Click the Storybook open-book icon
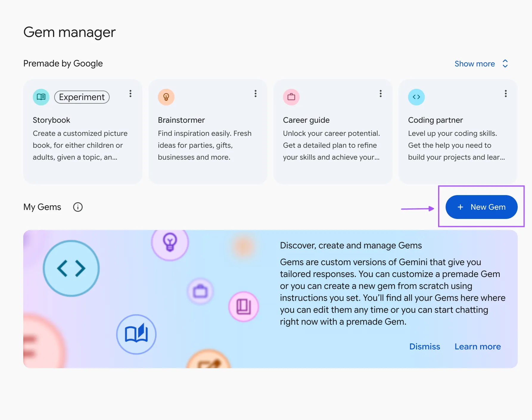Image resolution: width=532 pixels, height=420 pixels. point(41,97)
